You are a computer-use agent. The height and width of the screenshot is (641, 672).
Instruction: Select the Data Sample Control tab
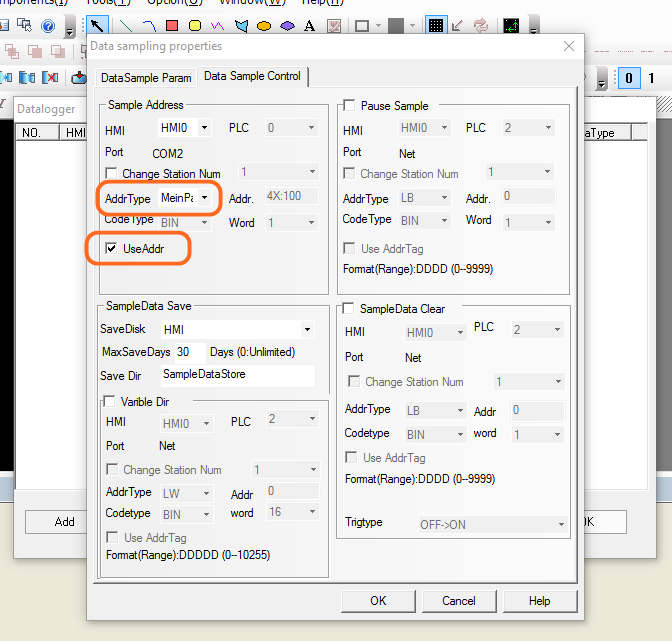tap(252, 77)
